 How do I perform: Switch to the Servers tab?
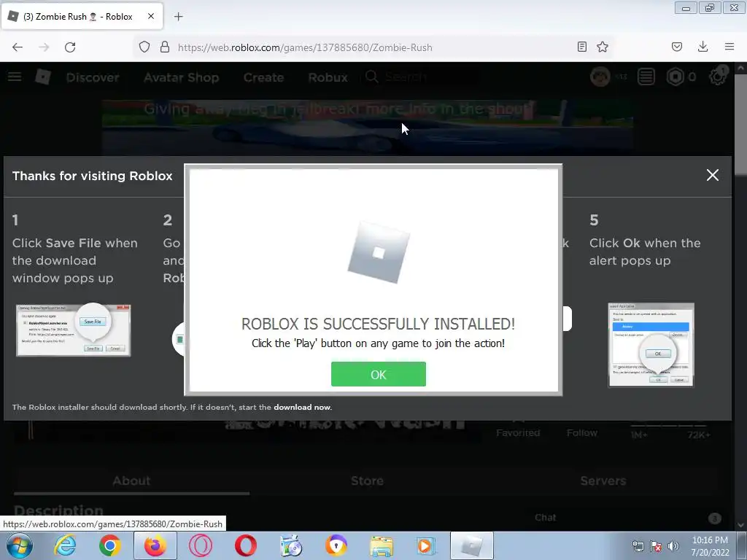point(603,481)
